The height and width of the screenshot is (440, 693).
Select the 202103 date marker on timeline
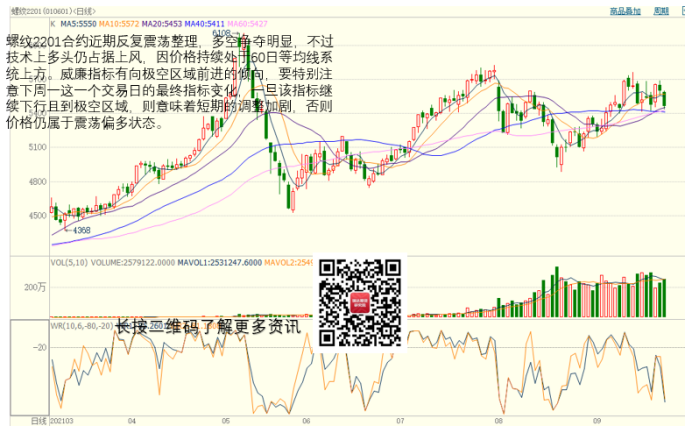[62, 420]
